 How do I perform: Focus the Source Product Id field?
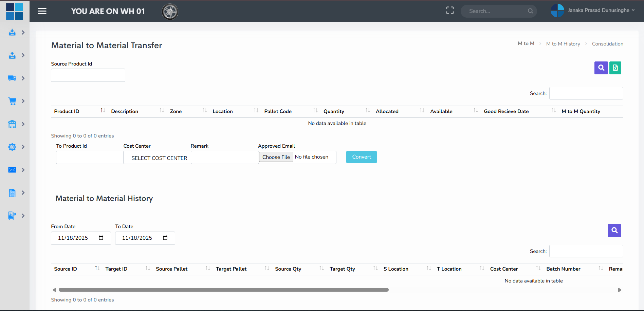click(x=88, y=75)
